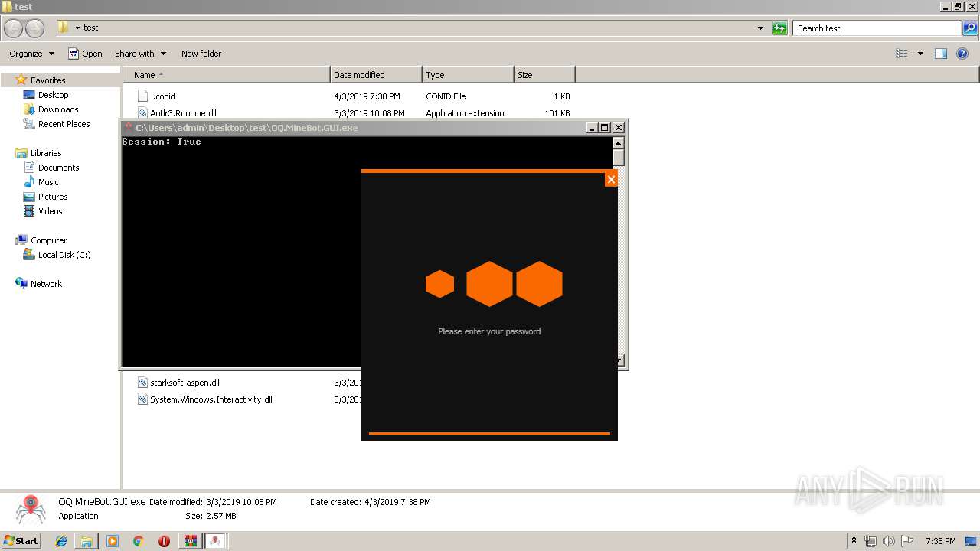Open Desktop in navigation pane
The image size is (980, 551).
pos(53,95)
